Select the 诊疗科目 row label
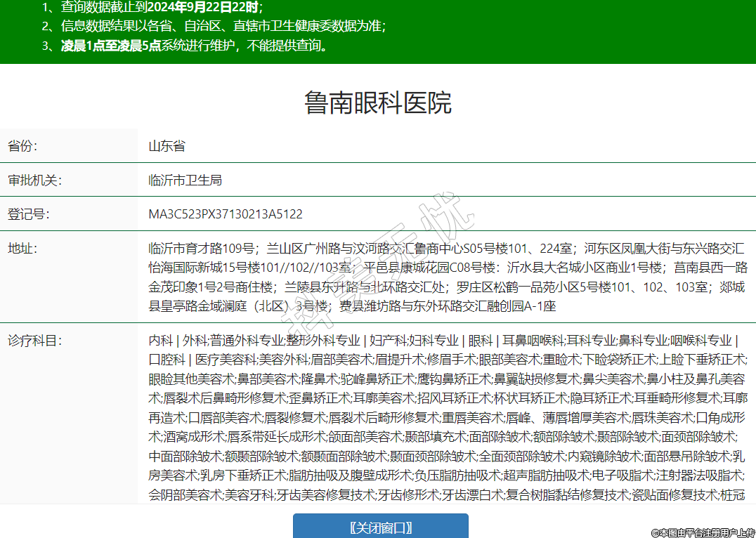Screen dimensions: 756x538 coord(35,341)
